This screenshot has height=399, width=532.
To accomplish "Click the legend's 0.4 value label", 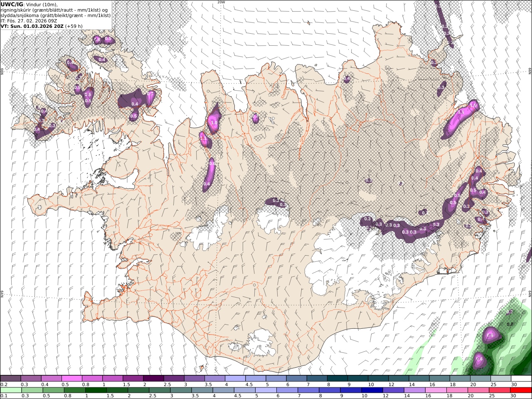I will point(44,384).
